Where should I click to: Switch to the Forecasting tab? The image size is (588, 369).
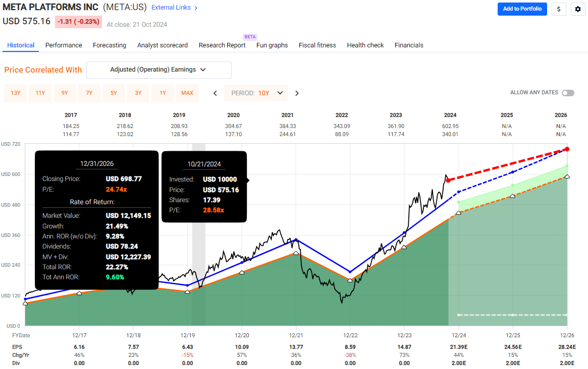109,45
